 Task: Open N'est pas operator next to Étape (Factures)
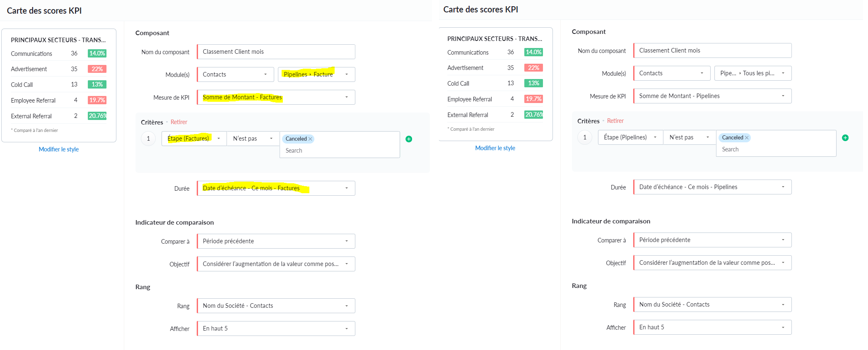pos(253,139)
